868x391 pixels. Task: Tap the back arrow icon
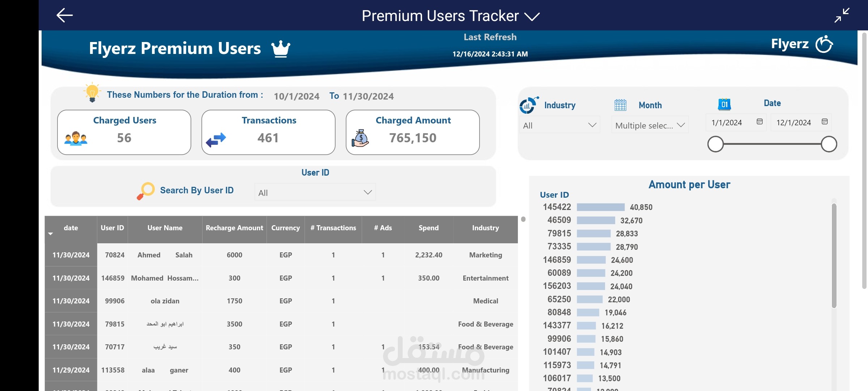point(65,15)
